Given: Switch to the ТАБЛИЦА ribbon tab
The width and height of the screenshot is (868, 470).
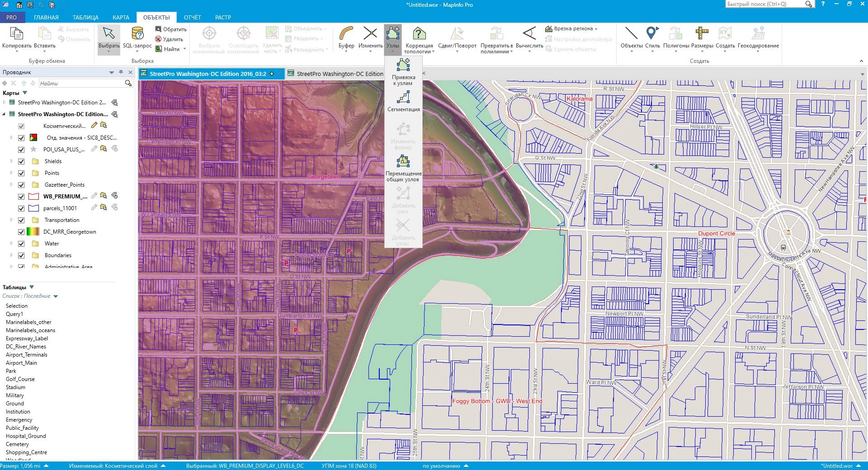Looking at the screenshot, I should click(x=85, y=17).
